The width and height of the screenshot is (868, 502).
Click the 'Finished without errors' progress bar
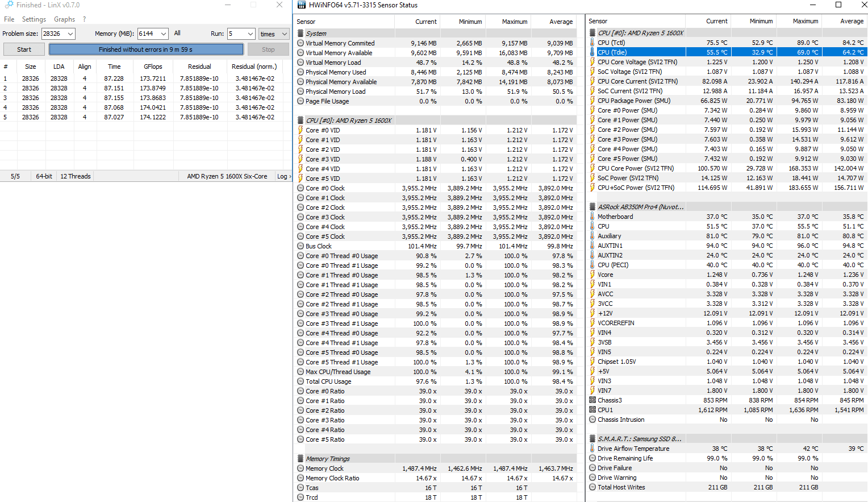146,49
